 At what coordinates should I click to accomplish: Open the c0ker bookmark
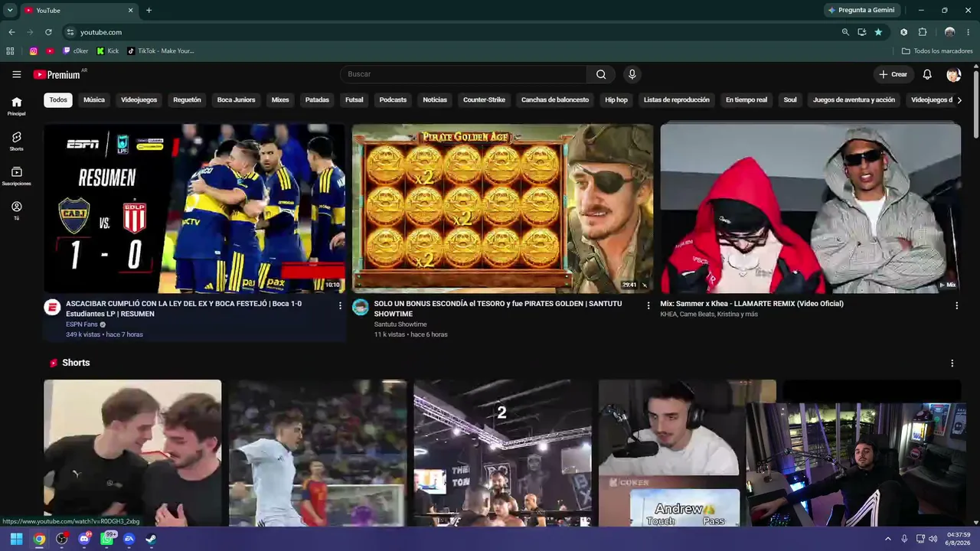click(76, 51)
